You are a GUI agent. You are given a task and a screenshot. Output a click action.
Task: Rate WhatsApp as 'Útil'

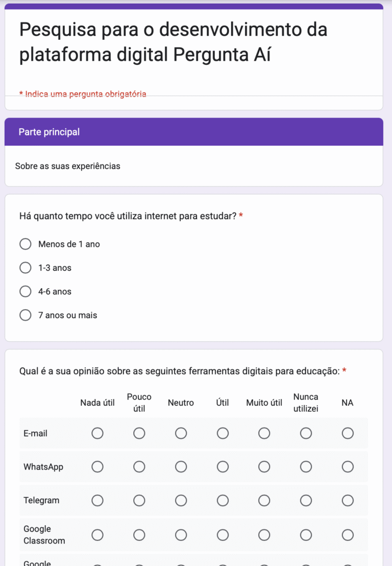click(x=223, y=467)
